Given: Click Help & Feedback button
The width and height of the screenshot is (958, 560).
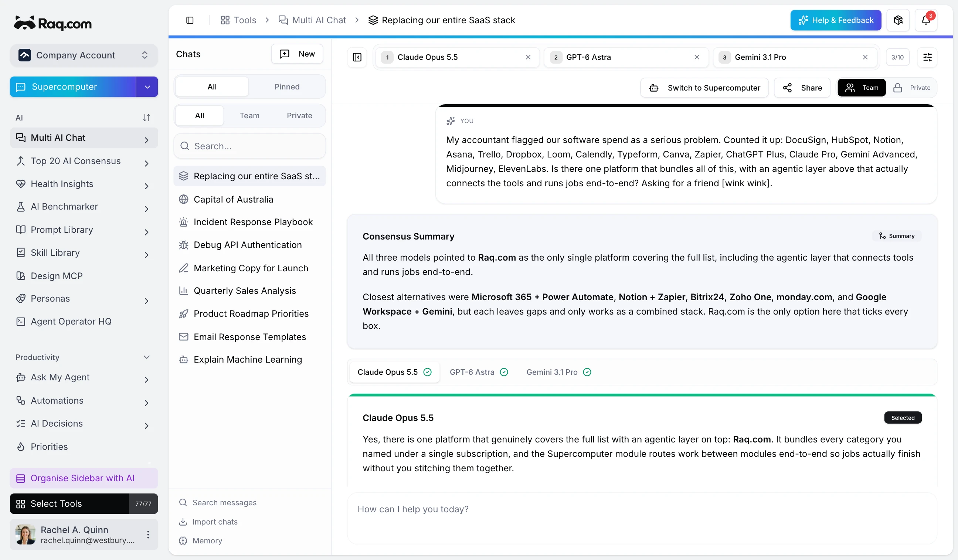Looking at the screenshot, I should (836, 20).
